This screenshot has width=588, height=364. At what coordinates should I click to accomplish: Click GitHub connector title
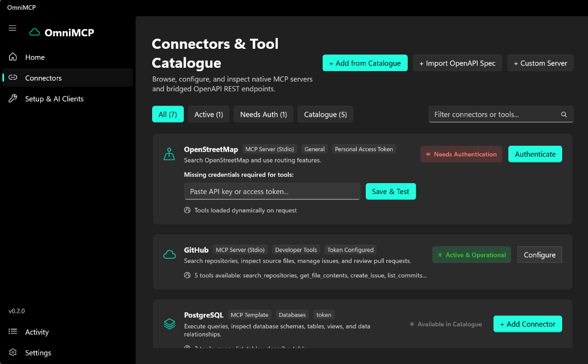(x=196, y=250)
